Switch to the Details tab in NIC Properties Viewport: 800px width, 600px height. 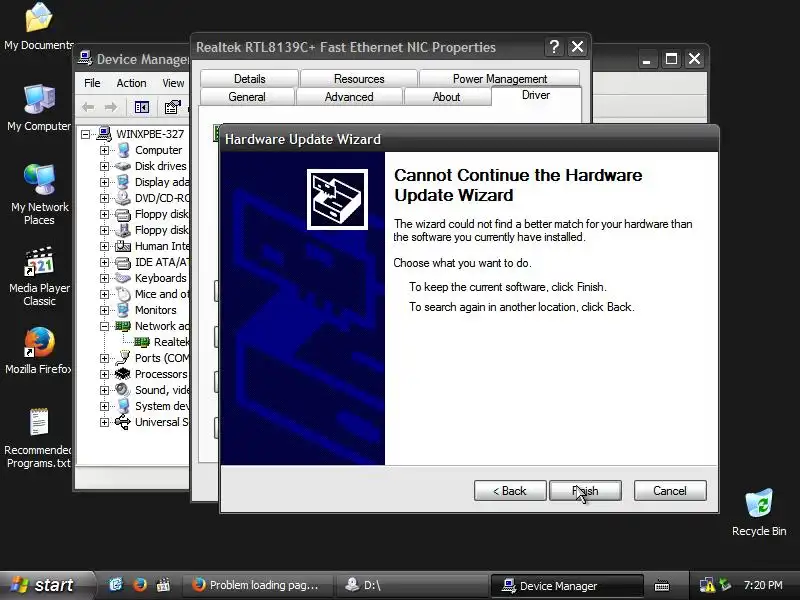pos(249,79)
